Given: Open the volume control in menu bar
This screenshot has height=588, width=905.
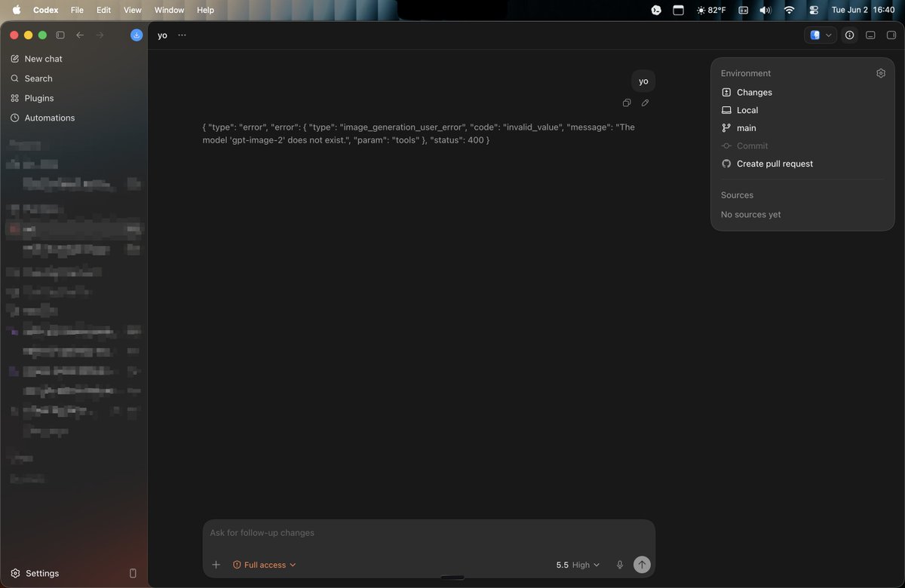Looking at the screenshot, I should (765, 10).
